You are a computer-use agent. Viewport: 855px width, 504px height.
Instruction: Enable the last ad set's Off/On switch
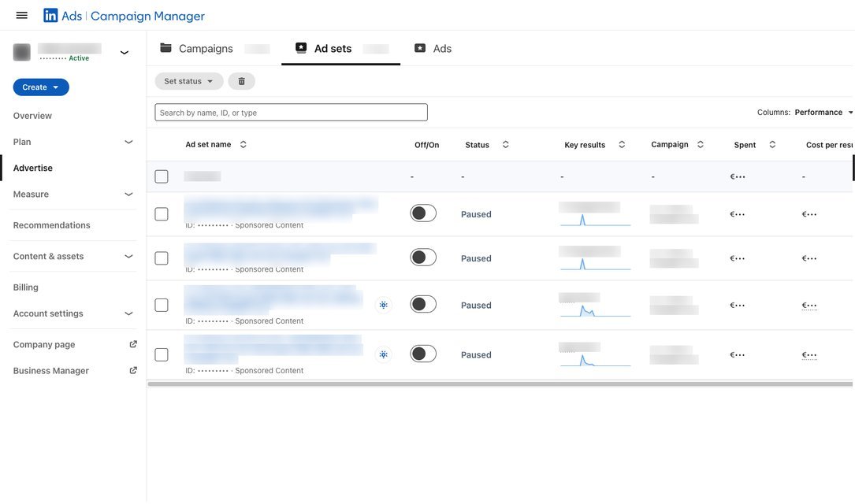(x=423, y=354)
